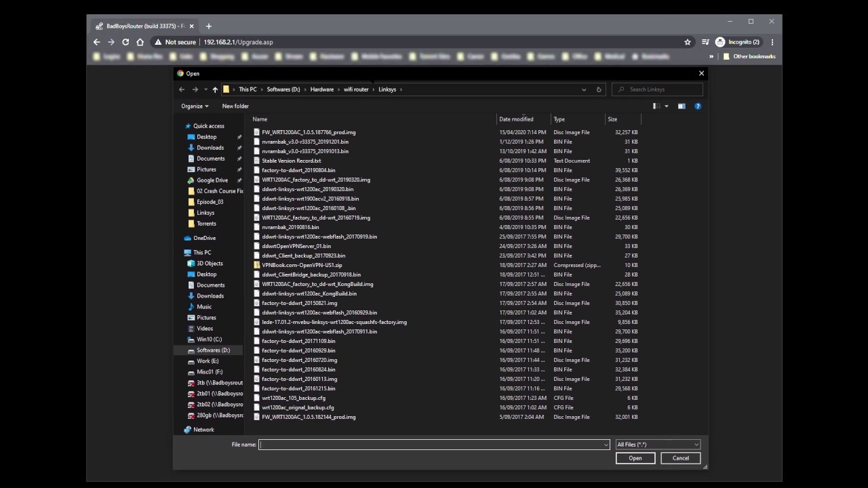Go back in the Open dialog
Screen dimensions: 868x488
pyautogui.click(x=182, y=89)
